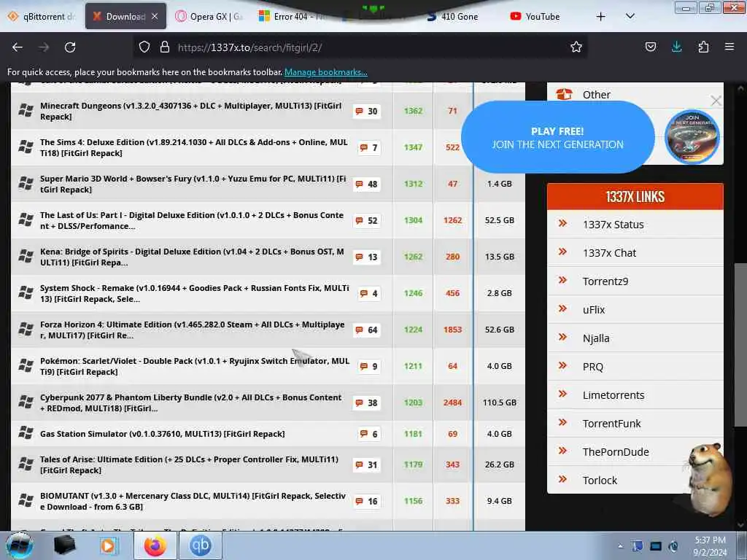The height and width of the screenshot is (560, 747).
Task: Open System Shock Remake torrent link
Action: point(194,293)
